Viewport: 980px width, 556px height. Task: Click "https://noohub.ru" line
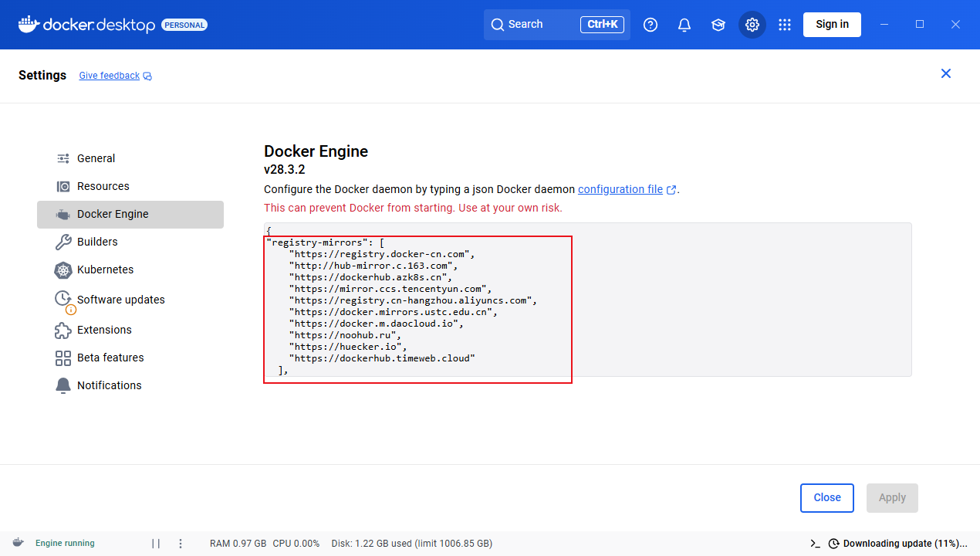click(x=345, y=335)
